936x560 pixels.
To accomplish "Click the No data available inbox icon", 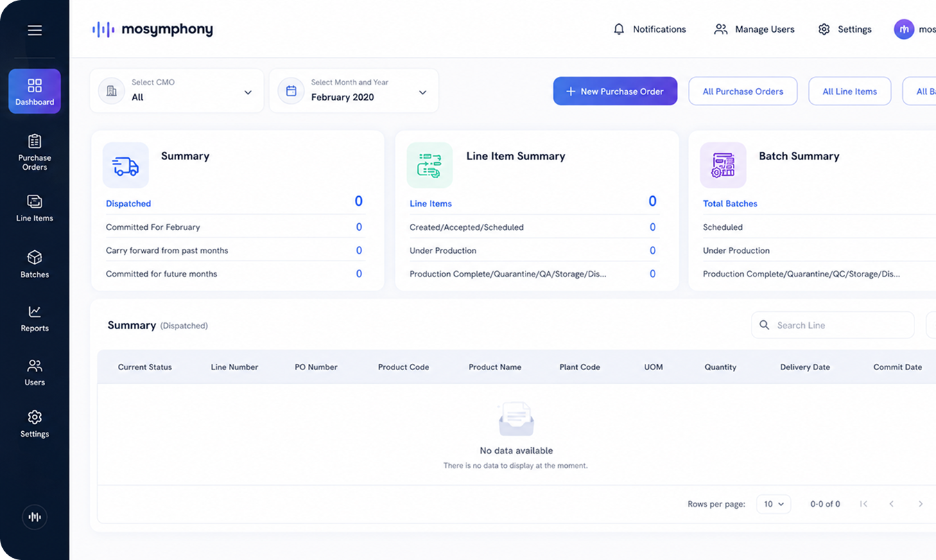I will (x=517, y=419).
